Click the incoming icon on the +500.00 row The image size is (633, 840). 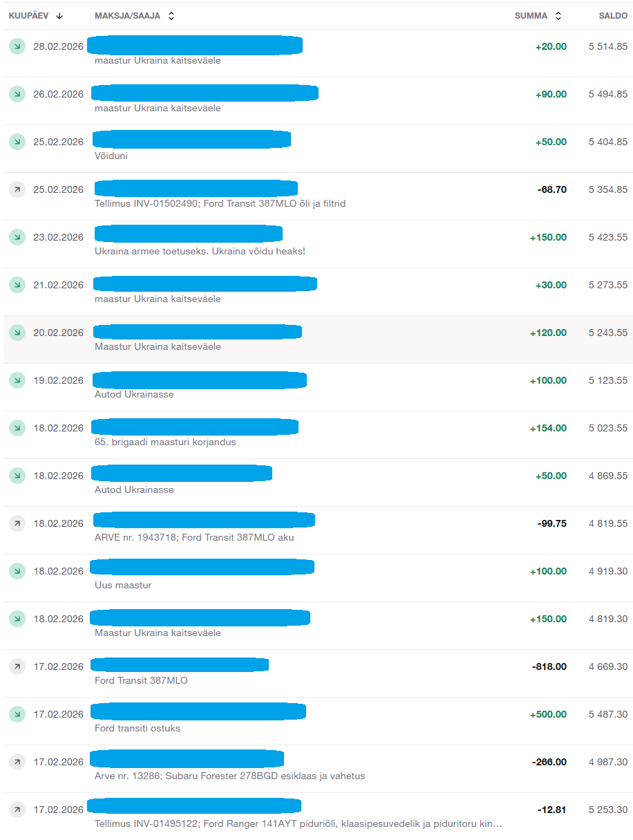click(x=17, y=714)
